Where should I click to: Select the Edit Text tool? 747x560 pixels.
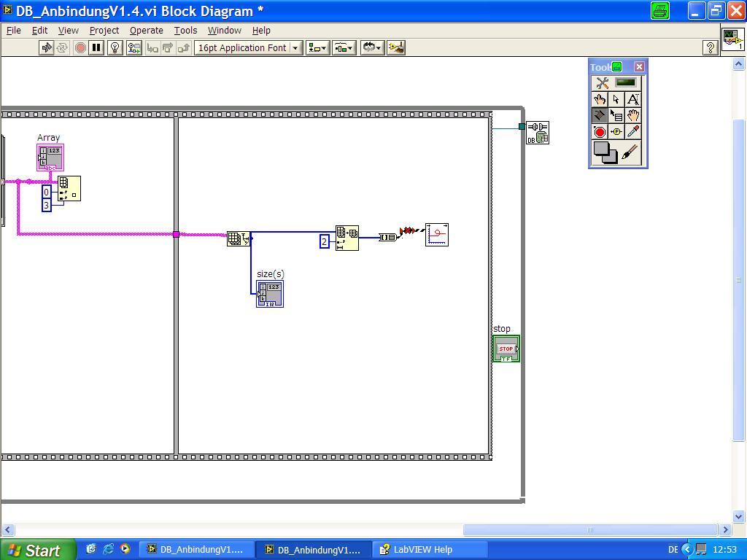click(633, 99)
